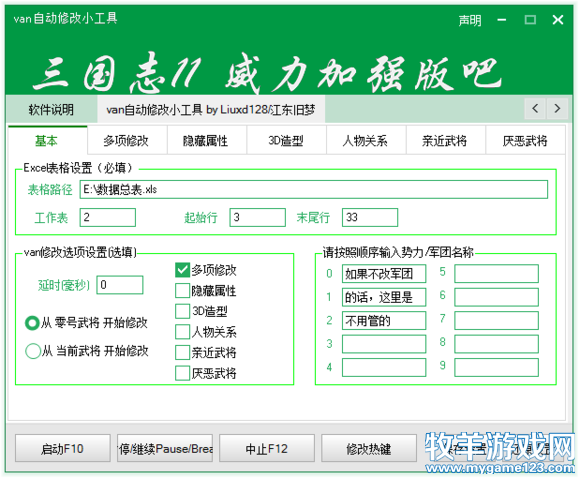Viewport: 580px width, 479px height.
Task: Open the 基本 tab
Action: click(x=47, y=141)
